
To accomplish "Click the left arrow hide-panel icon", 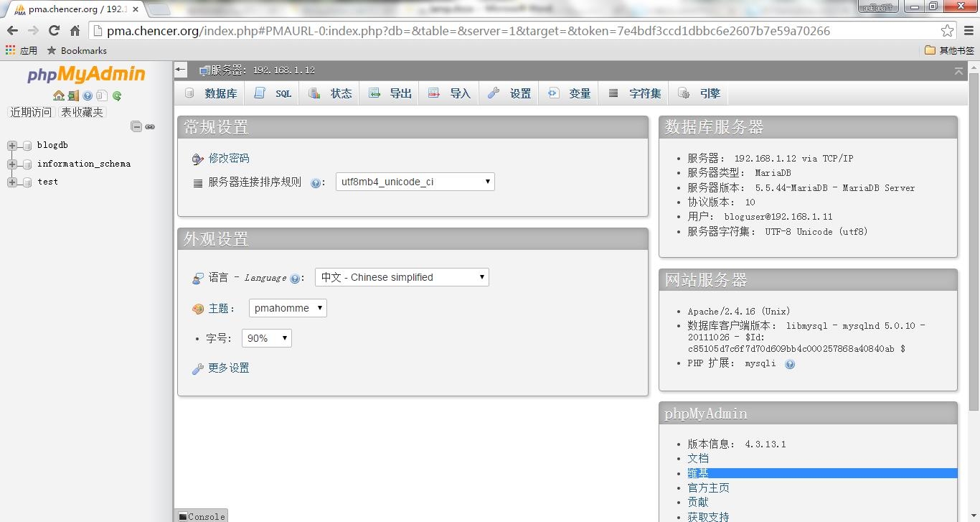I will tap(181, 70).
